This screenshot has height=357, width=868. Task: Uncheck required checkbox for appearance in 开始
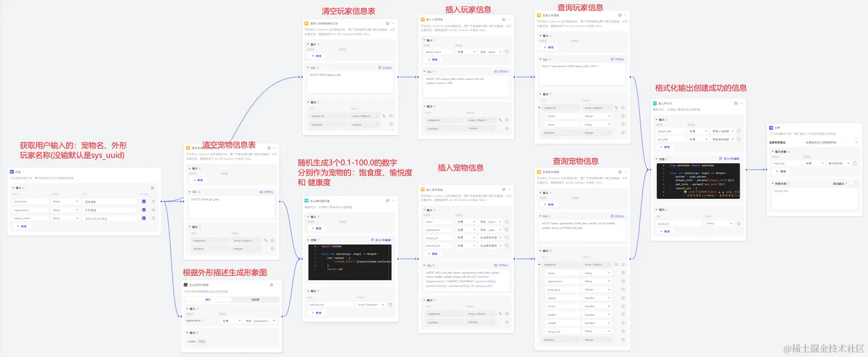tap(144, 210)
